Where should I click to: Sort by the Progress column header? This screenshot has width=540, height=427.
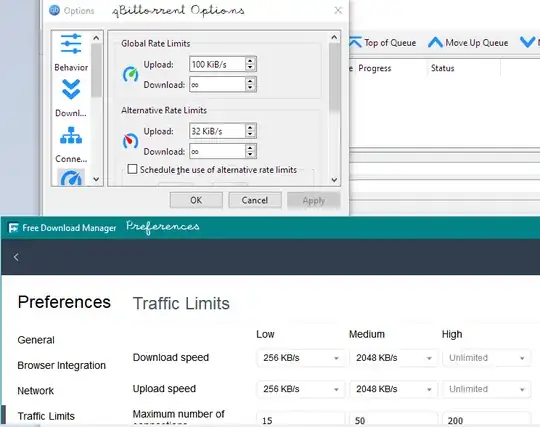pos(375,68)
